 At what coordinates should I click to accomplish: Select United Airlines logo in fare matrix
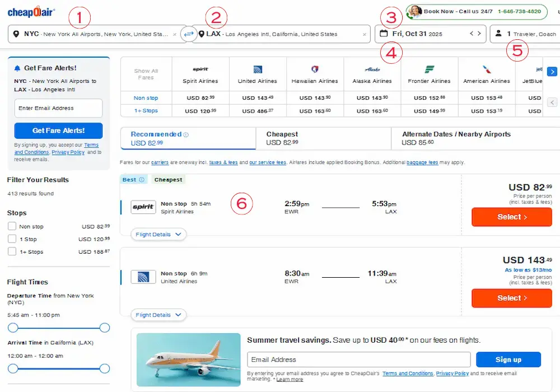tap(258, 69)
